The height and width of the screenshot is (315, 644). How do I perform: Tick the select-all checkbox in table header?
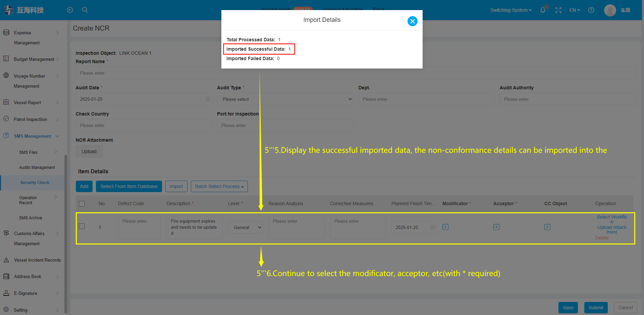(82, 204)
